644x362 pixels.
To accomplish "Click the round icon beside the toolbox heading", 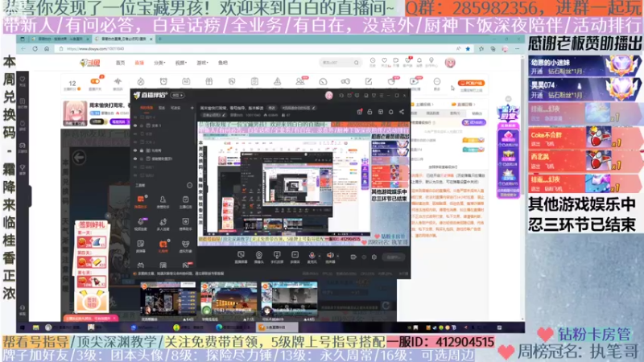I will pos(189,186).
